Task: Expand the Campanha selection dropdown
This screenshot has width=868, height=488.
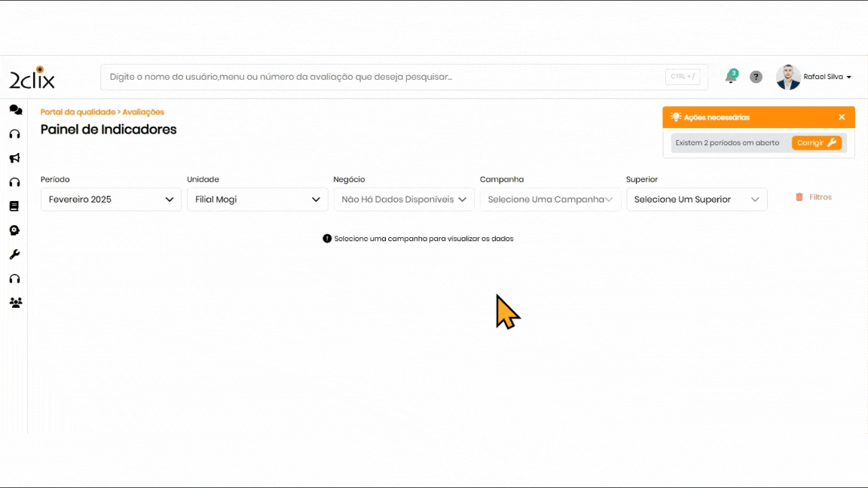Action: click(x=550, y=200)
